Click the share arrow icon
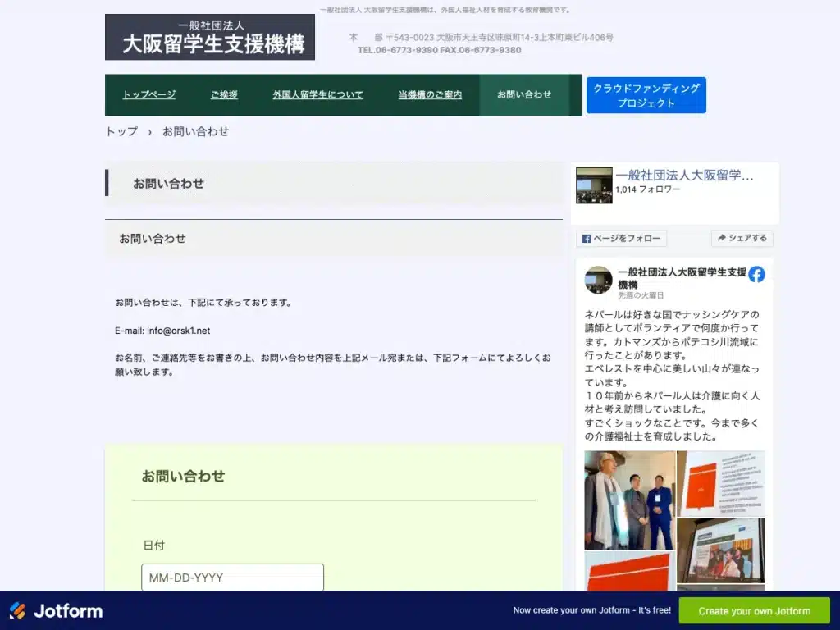 click(x=722, y=238)
